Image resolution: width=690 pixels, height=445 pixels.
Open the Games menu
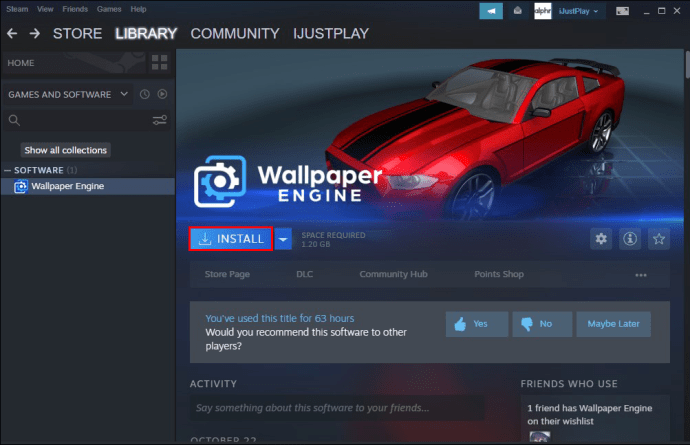tap(109, 9)
